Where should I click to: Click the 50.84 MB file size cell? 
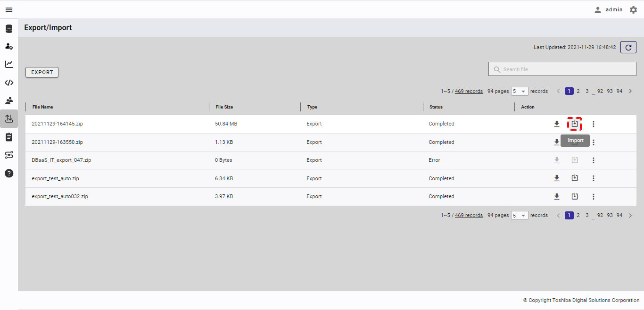point(226,124)
